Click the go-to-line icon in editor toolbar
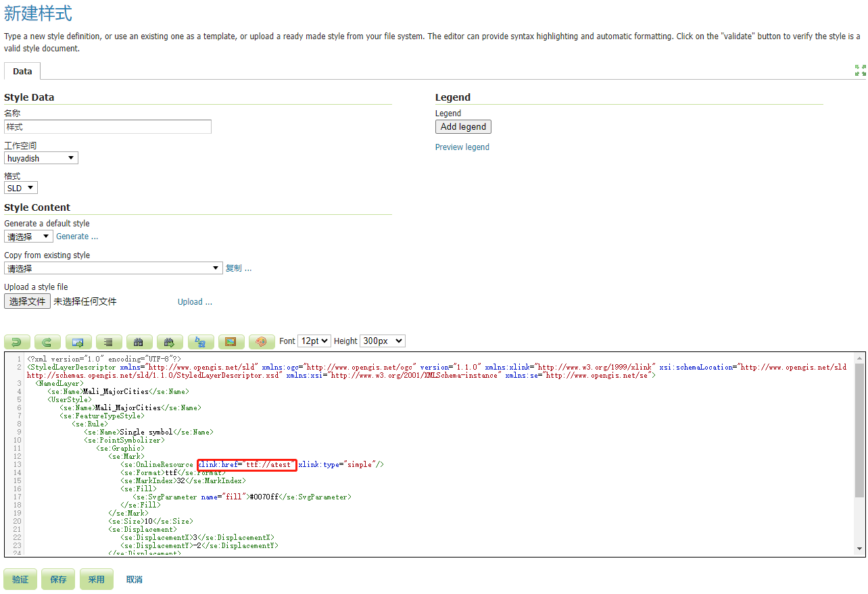The image size is (868, 594). [x=78, y=342]
